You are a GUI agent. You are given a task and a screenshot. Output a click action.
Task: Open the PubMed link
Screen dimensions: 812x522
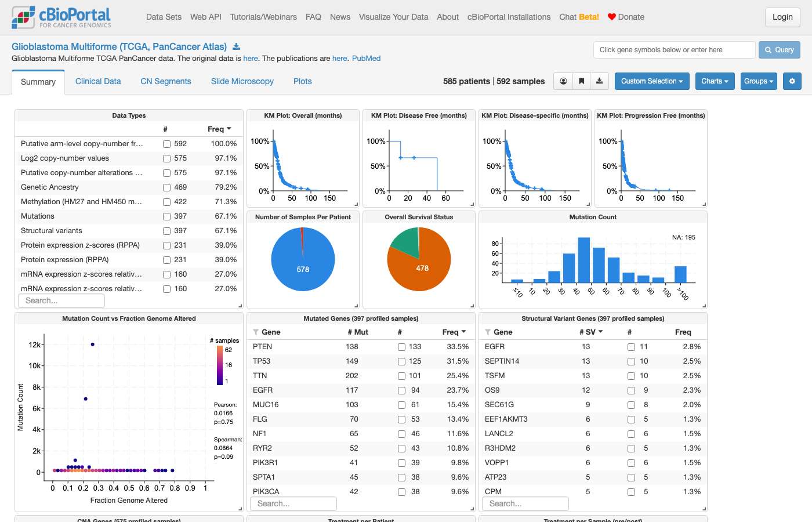coord(367,58)
